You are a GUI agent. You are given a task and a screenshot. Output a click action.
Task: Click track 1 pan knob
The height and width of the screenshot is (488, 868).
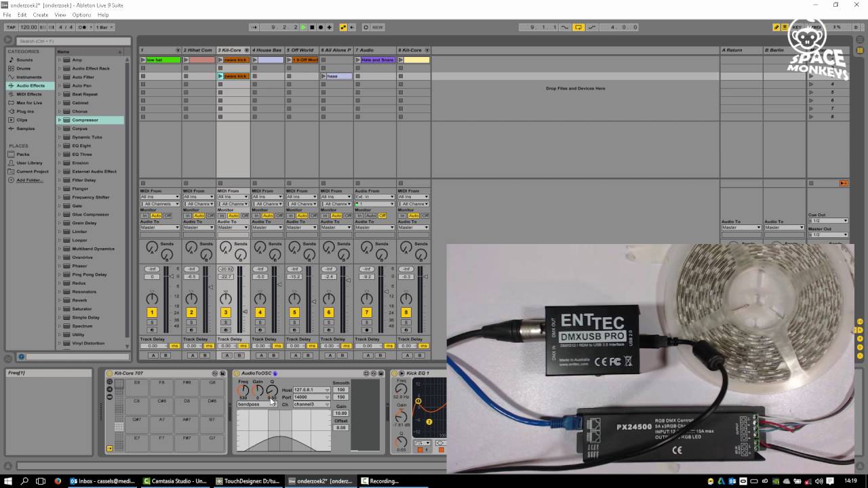tap(152, 299)
